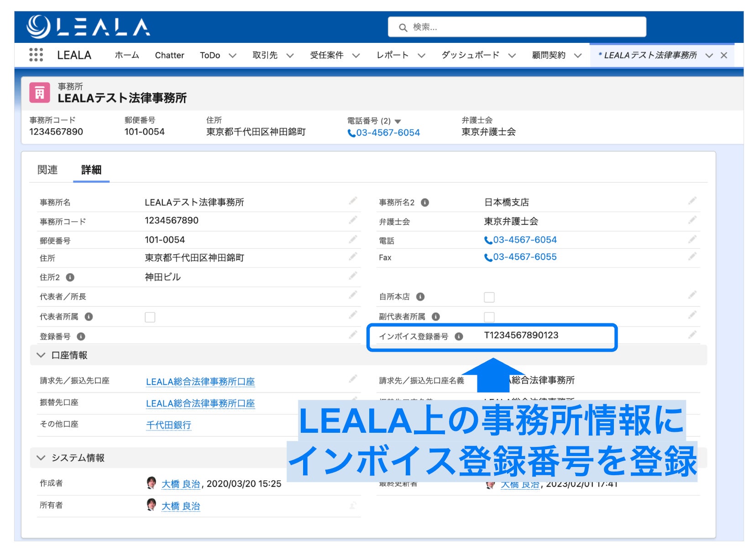Open the 顧問契約 dropdown chevron
The height and width of the screenshot is (560, 754).
pyautogui.click(x=578, y=56)
